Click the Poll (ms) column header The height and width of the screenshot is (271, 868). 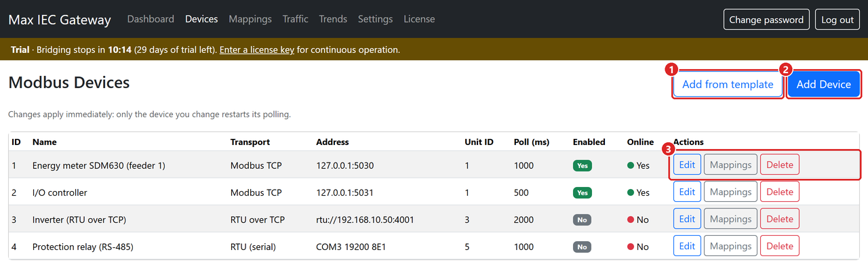tap(533, 142)
